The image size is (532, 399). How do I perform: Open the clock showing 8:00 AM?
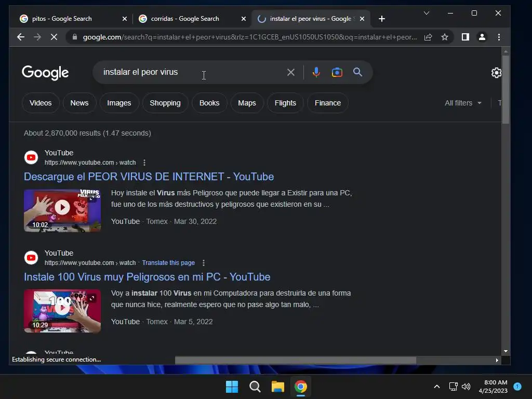(493, 387)
